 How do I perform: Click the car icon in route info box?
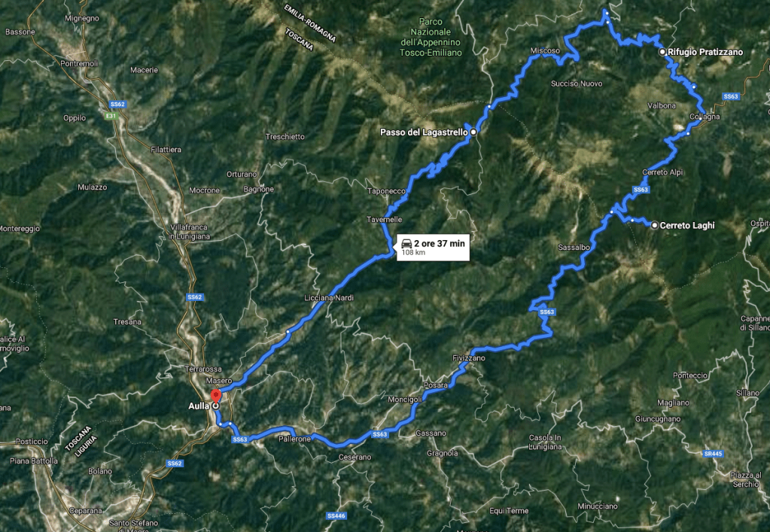click(x=406, y=243)
